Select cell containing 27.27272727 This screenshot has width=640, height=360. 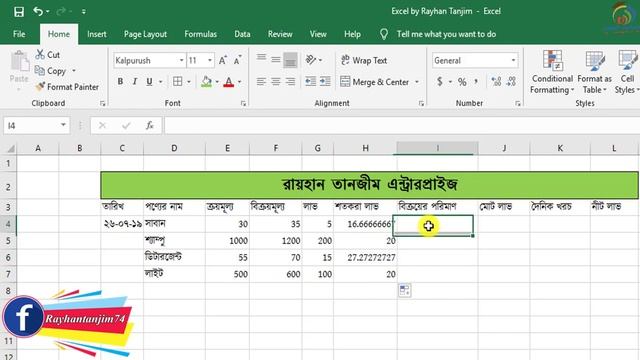coord(365,258)
